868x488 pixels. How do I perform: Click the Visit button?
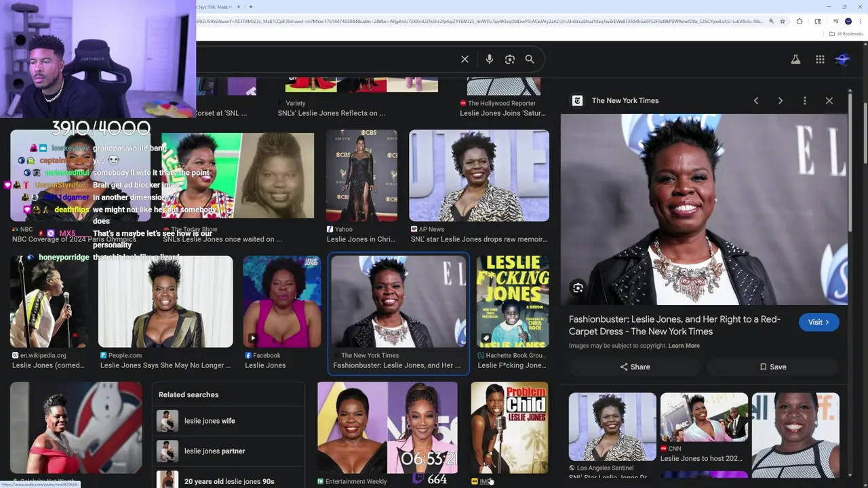[818, 323]
